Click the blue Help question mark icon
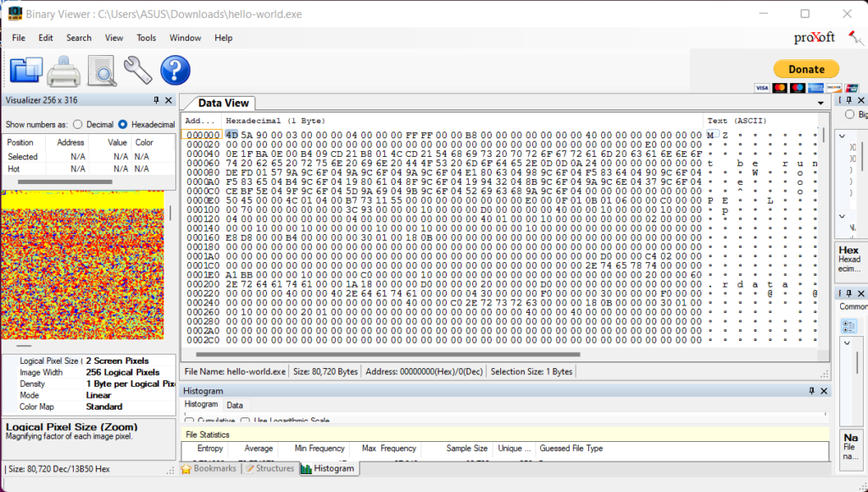Viewport: 868px width, 492px height. pos(175,70)
